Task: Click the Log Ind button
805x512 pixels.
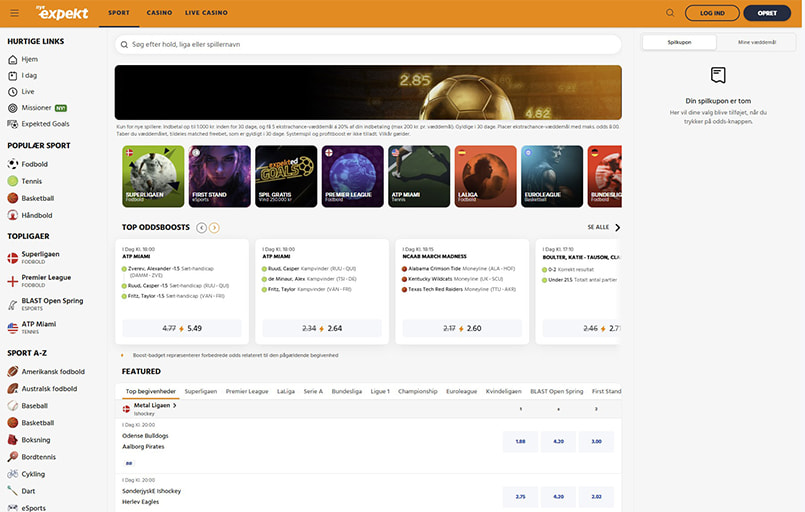Action: 712,13
